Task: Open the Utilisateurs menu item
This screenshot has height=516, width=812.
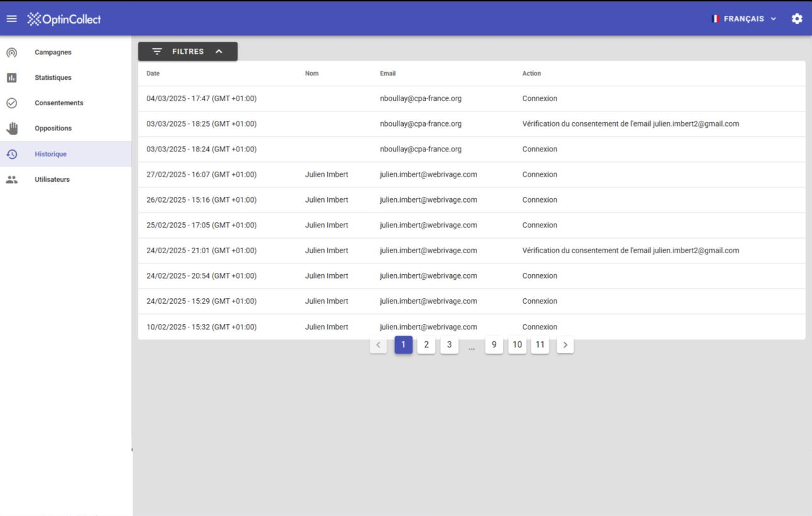Action: pos(52,180)
